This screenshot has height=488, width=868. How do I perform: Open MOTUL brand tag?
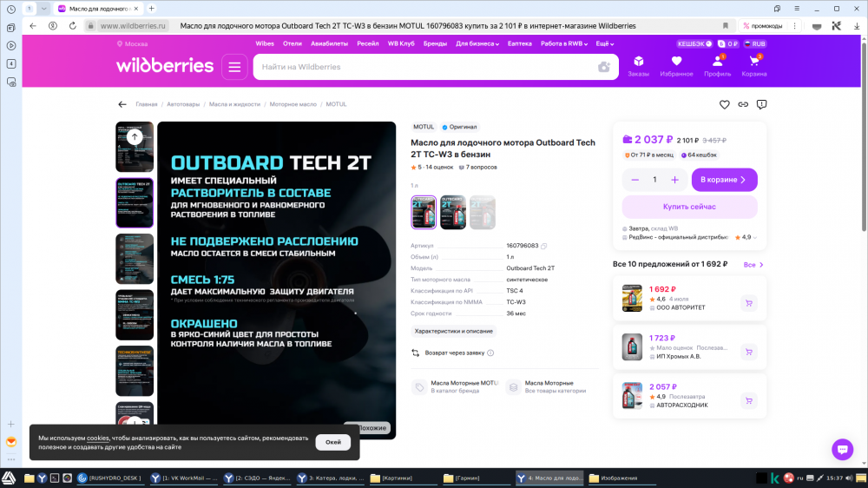[424, 127]
